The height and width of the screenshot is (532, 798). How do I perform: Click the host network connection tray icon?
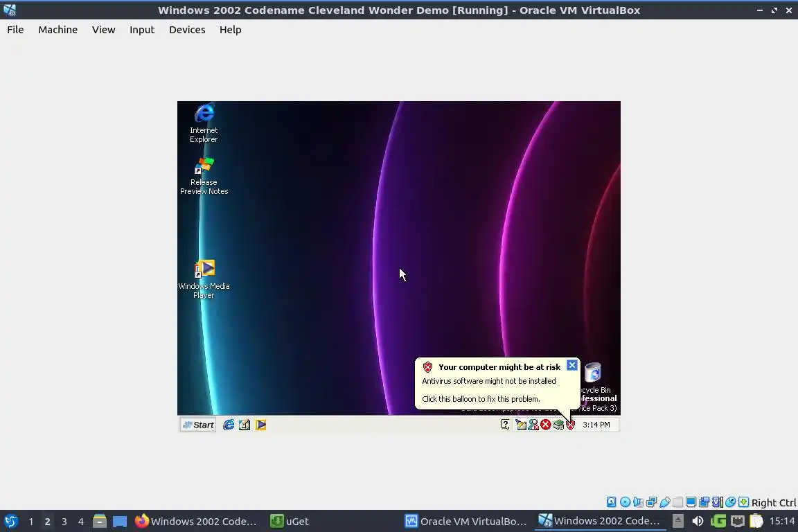[738, 522]
